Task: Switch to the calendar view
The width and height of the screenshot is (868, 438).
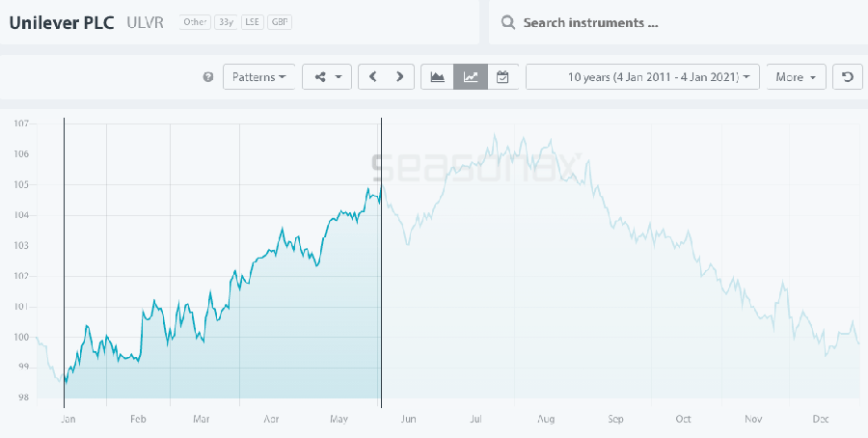Action: [502, 77]
